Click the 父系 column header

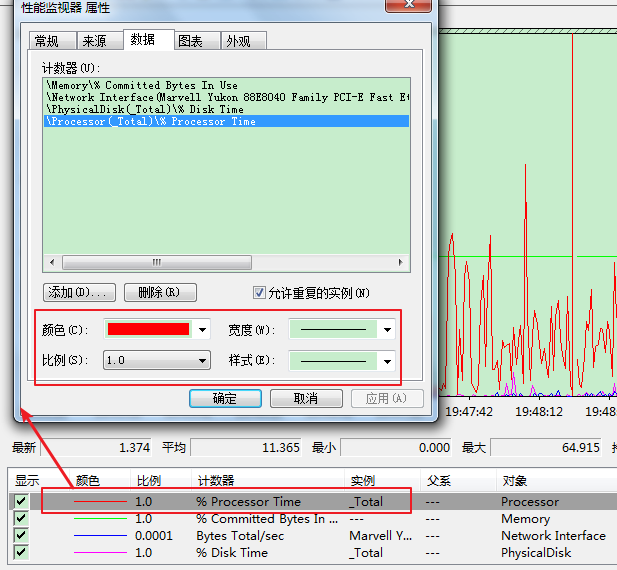[458, 480]
